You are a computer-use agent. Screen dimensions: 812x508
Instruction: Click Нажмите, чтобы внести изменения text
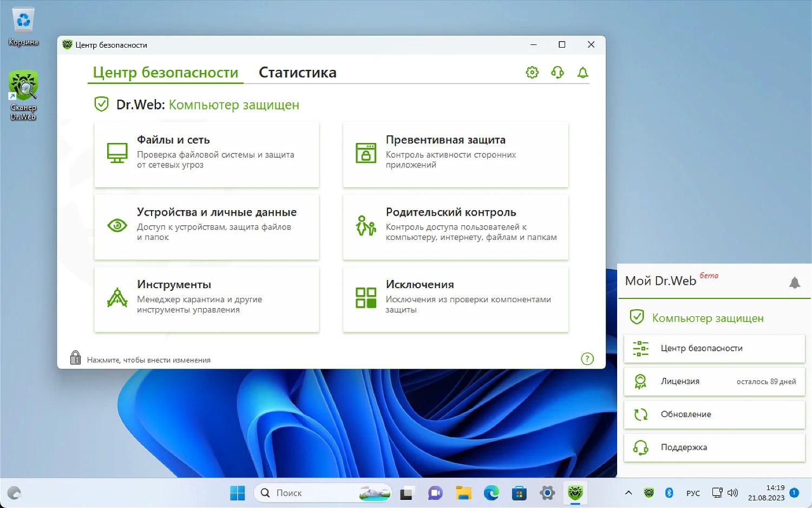pyautogui.click(x=149, y=360)
